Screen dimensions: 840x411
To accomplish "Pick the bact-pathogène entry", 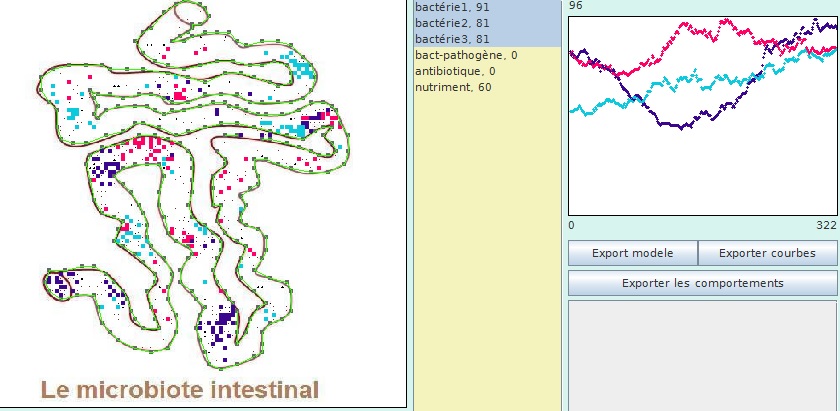I will click(x=466, y=55).
